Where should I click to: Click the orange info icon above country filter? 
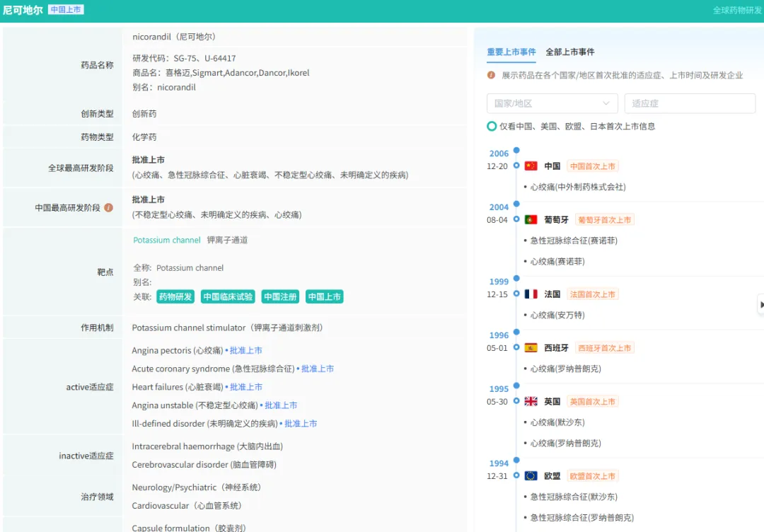491,75
